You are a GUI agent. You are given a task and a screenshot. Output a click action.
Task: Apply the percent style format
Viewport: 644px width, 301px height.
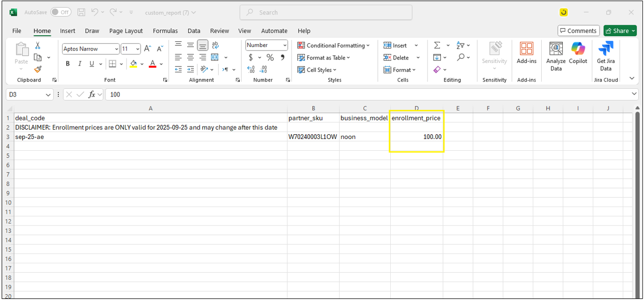[270, 58]
